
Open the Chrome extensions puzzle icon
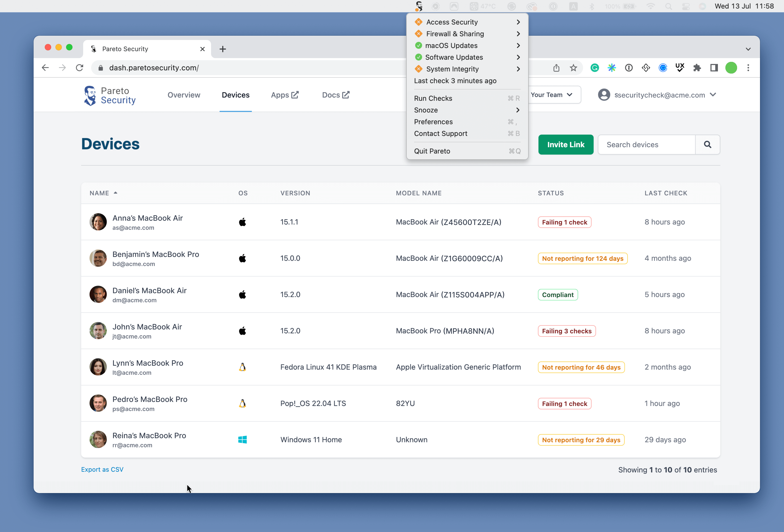coord(697,68)
